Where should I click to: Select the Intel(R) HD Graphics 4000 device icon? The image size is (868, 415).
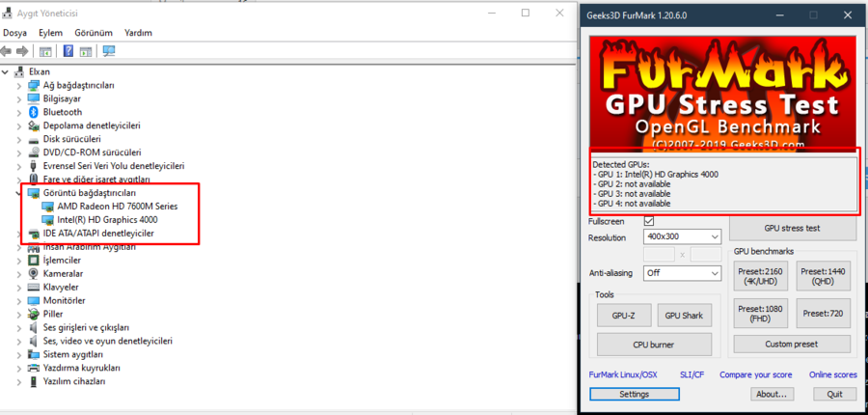[49, 219]
